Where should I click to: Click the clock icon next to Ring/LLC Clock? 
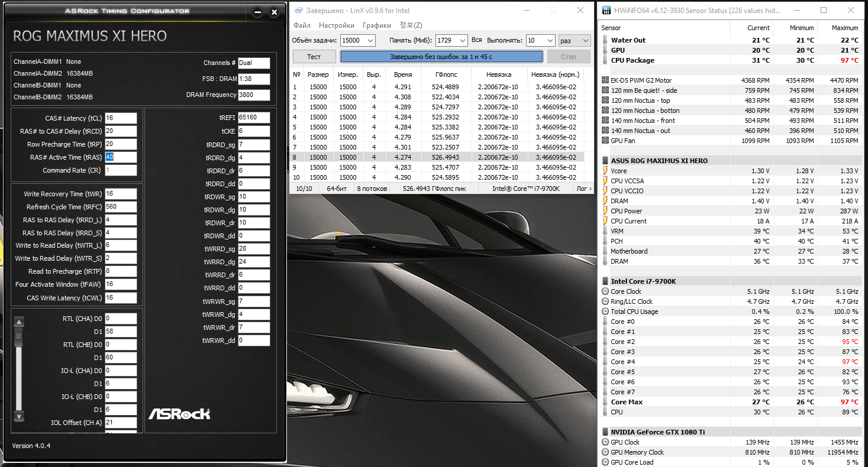[x=605, y=301]
